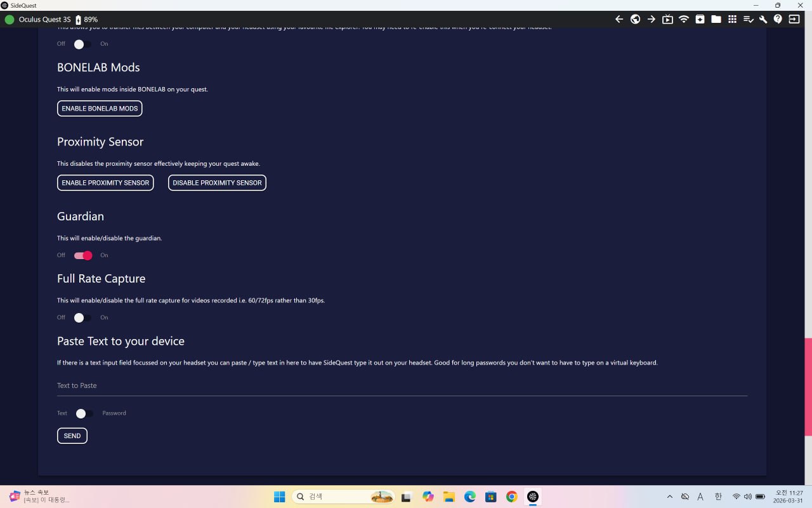
Task: Open the running tasks checklist icon
Action: pos(749,20)
